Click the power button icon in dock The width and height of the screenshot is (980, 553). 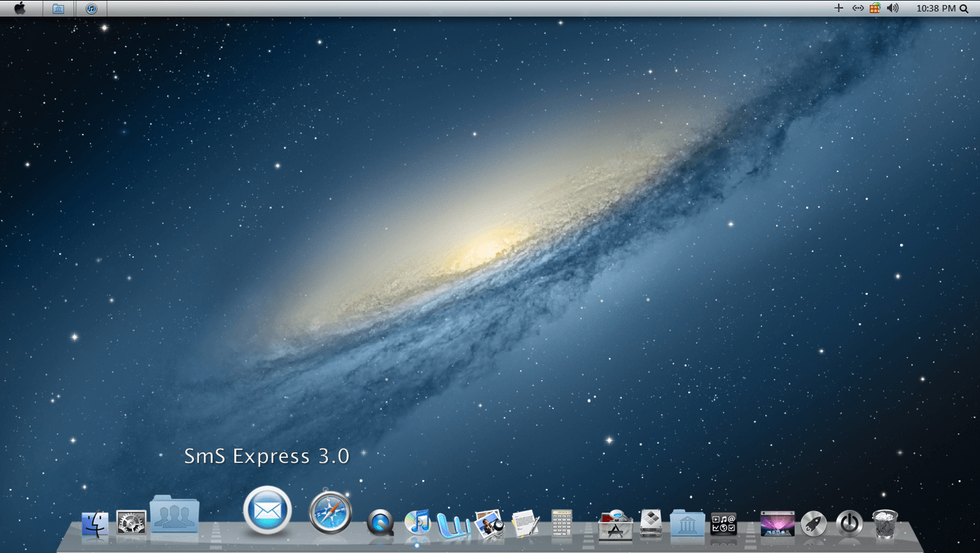click(850, 523)
